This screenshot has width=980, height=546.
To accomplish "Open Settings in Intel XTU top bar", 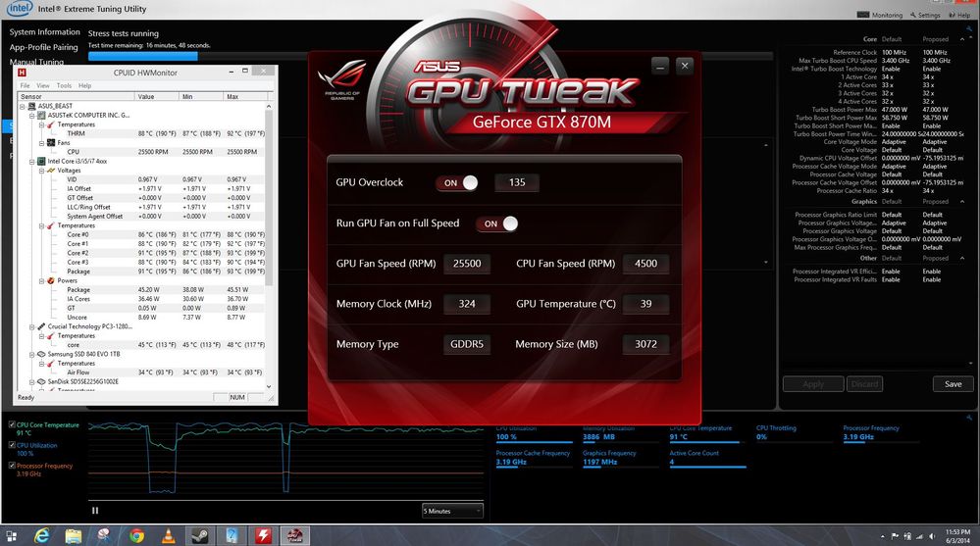I will click(925, 15).
